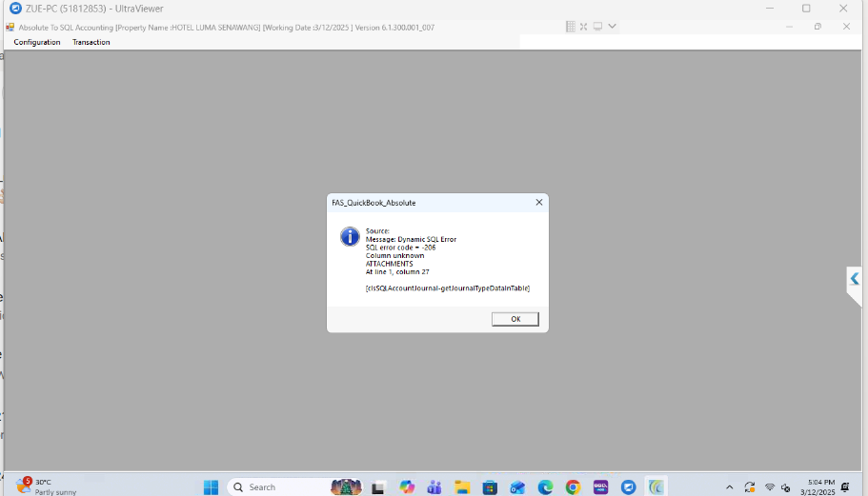Open the purple SQL Acc app on taskbar
This screenshot has height=496, width=868.
click(x=600, y=487)
